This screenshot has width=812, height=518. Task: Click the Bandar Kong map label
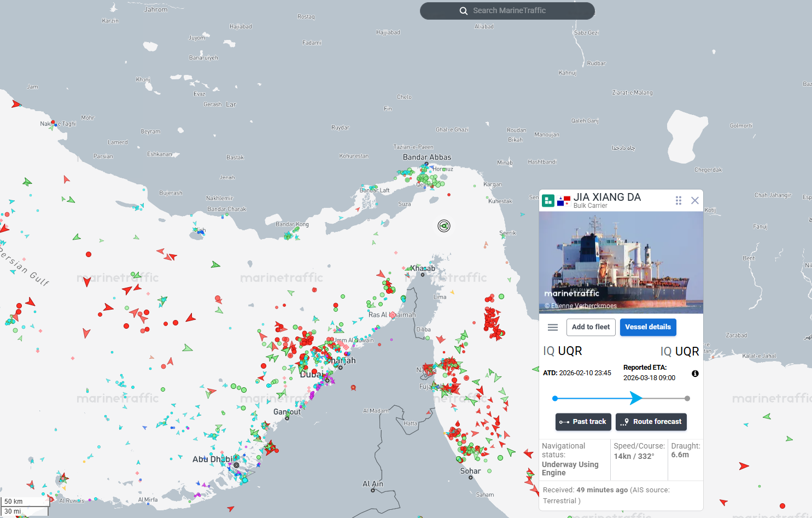click(292, 224)
